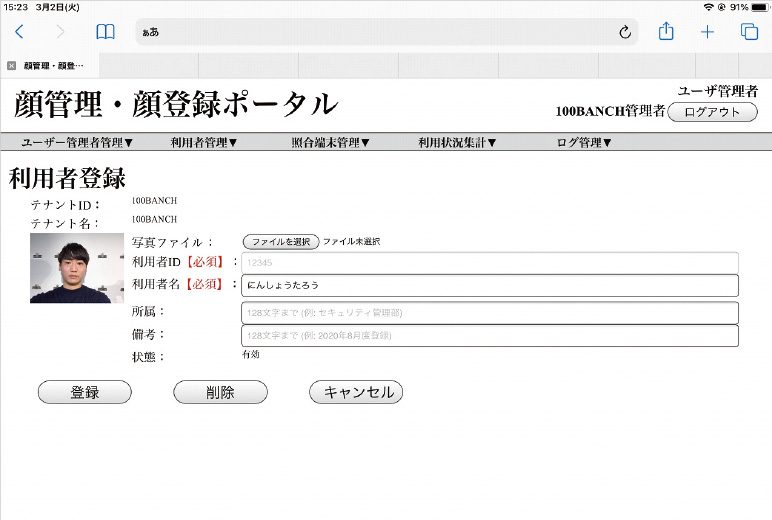Image resolution: width=772 pixels, height=520 pixels.
Task: Reload the page with the refresh icon
Action: pyautogui.click(x=625, y=32)
